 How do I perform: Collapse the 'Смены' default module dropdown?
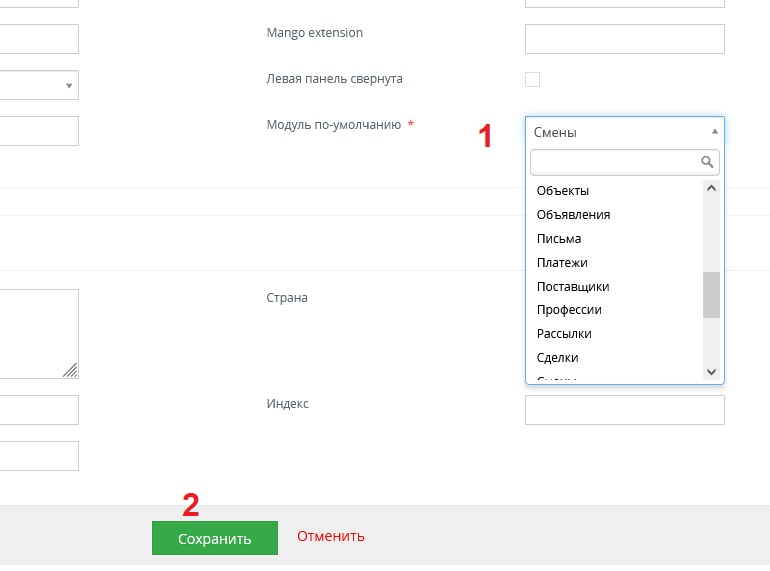[x=624, y=132]
